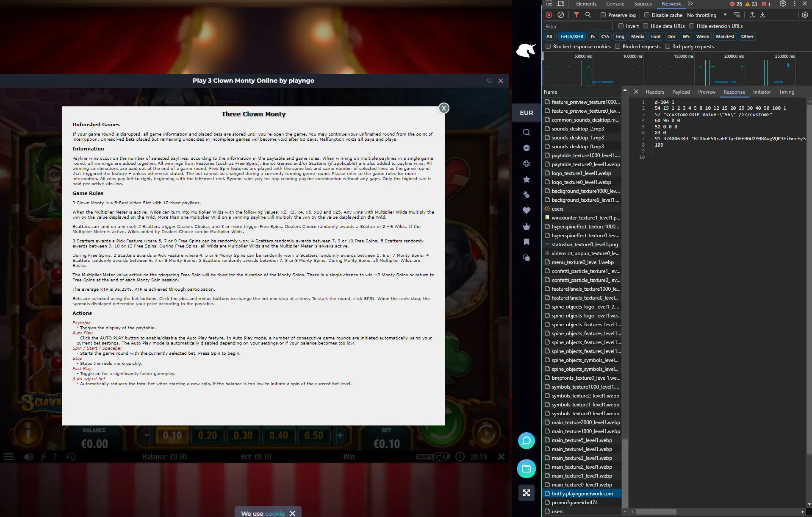Filter requests by Manifest type

725,36
